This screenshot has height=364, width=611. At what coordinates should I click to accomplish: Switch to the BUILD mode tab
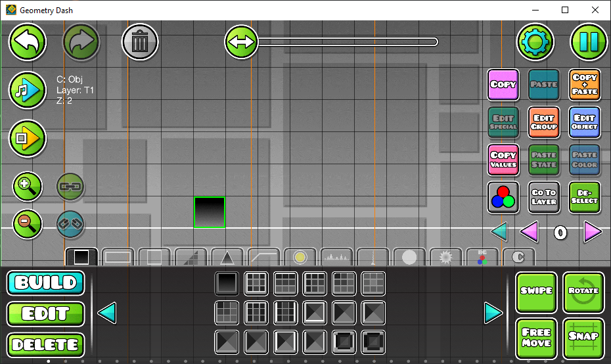point(45,283)
